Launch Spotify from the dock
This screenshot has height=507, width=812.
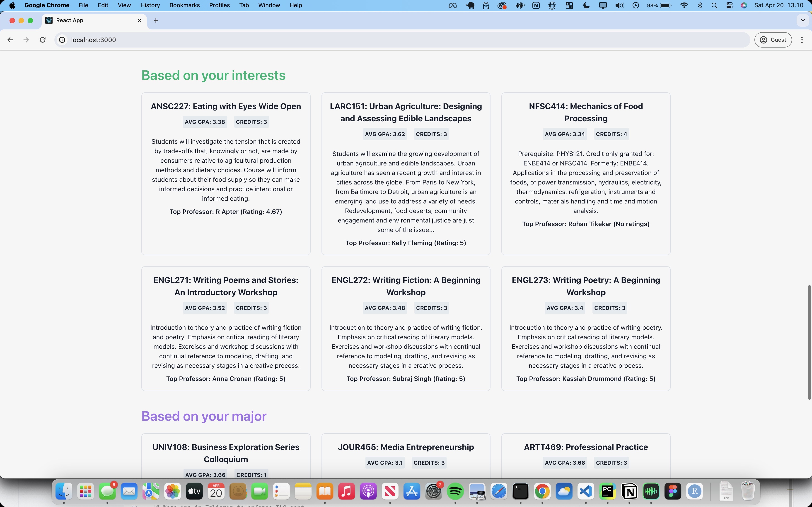(455, 492)
